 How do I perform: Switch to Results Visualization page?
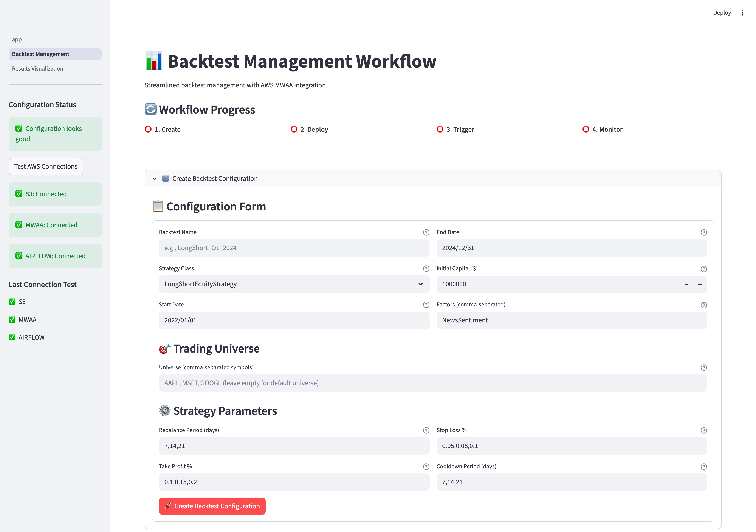pyautogui.click(x=37, y=68)
